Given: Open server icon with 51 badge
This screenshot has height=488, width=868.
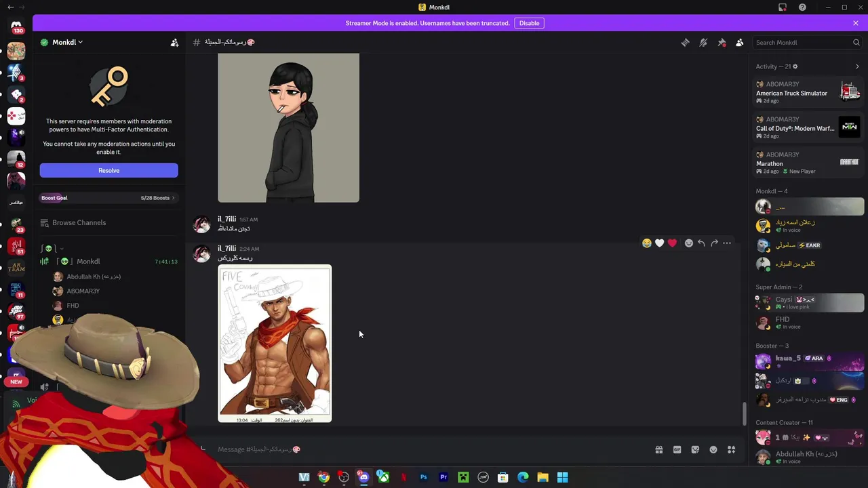Looking at the screenshot, I should [x=16, y=246].
